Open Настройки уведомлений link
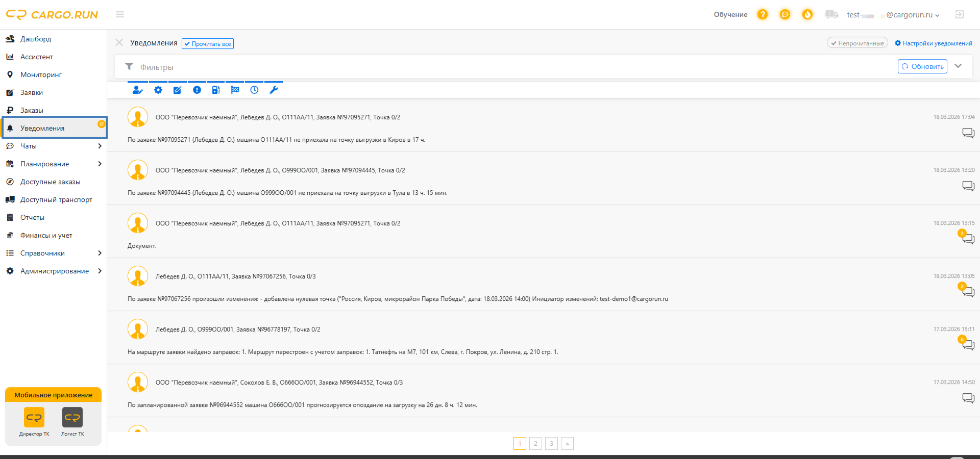Image resolution: width=980 pixels, height=459 pixels. (x=933, y=43)
